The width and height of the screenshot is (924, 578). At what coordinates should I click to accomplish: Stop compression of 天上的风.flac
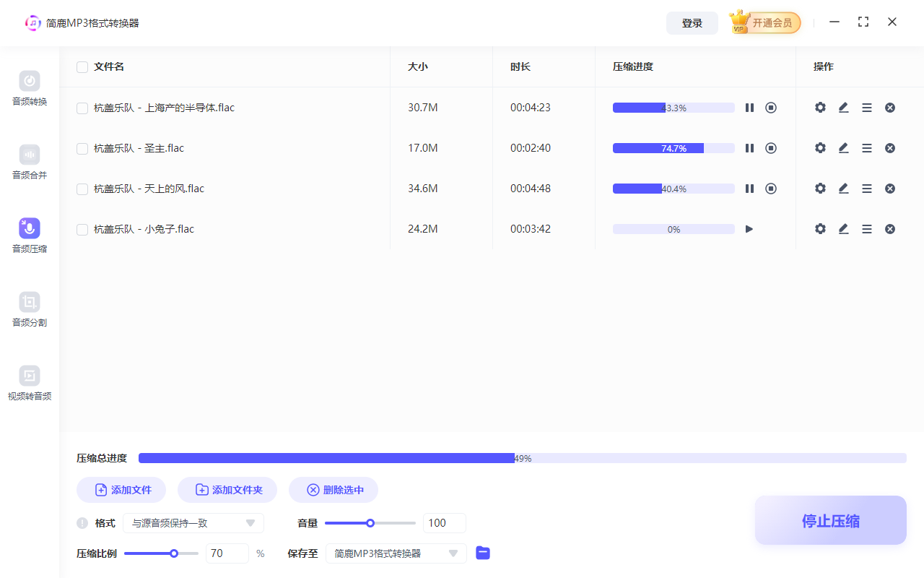771,189
